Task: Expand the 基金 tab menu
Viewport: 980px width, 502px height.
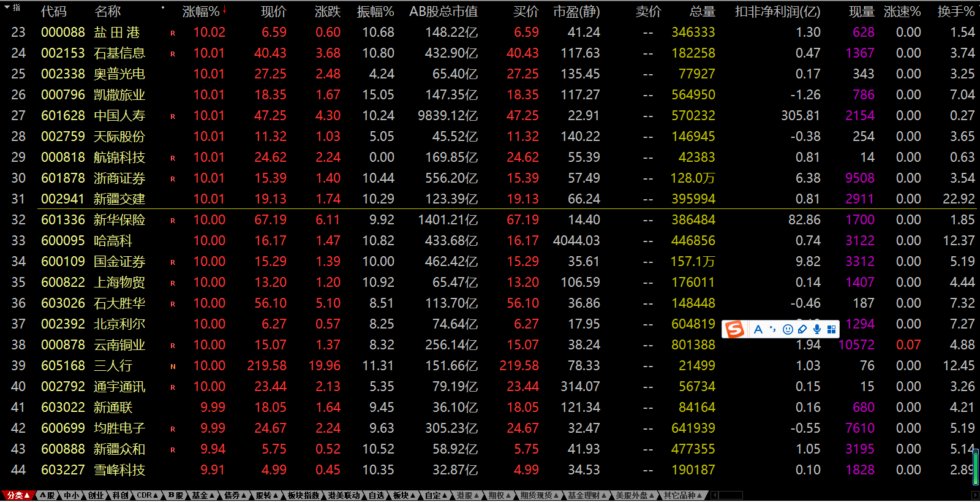Action: point(203,495)
